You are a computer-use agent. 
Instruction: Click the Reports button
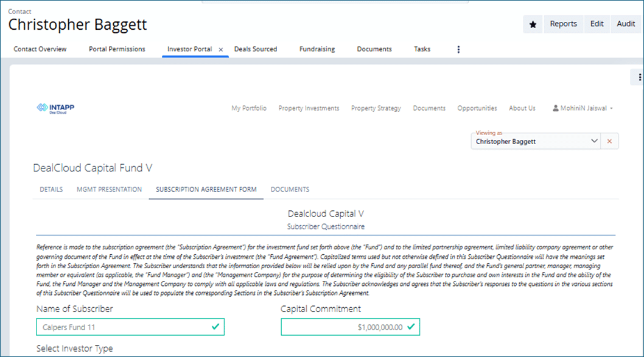[x=563, y=24]
